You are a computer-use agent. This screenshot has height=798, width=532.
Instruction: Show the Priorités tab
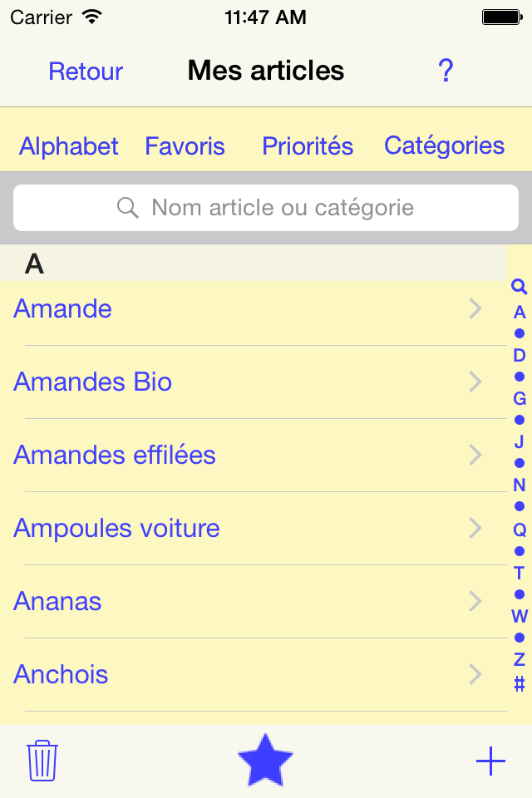[x=308, y=146]
